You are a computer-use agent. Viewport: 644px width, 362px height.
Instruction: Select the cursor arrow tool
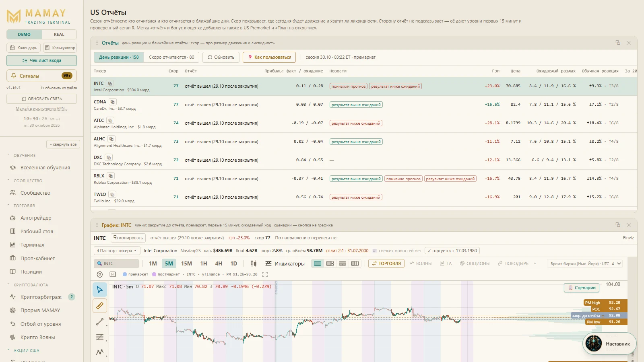pos(100,290)
